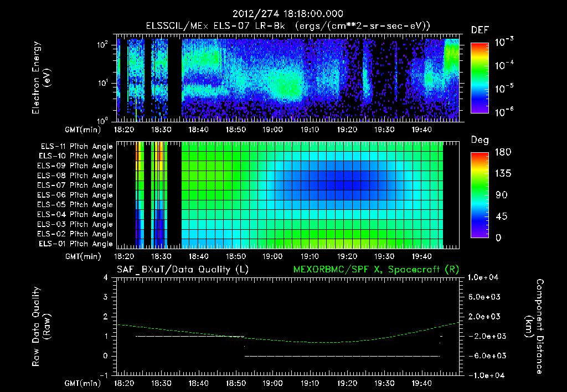Select the ELS-06 Pitch Angle label
This screenshot has height=392, width=567.
pyautogui.click(x=75, y=195)
